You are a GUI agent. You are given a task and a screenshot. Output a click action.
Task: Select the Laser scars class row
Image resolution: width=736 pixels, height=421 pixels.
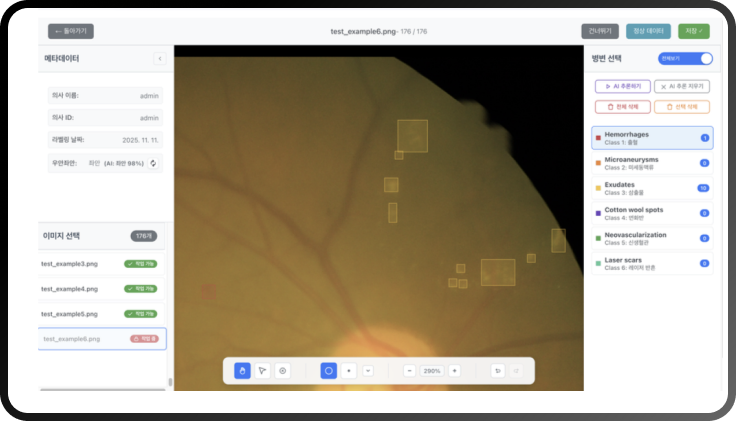tap(652, 263)
